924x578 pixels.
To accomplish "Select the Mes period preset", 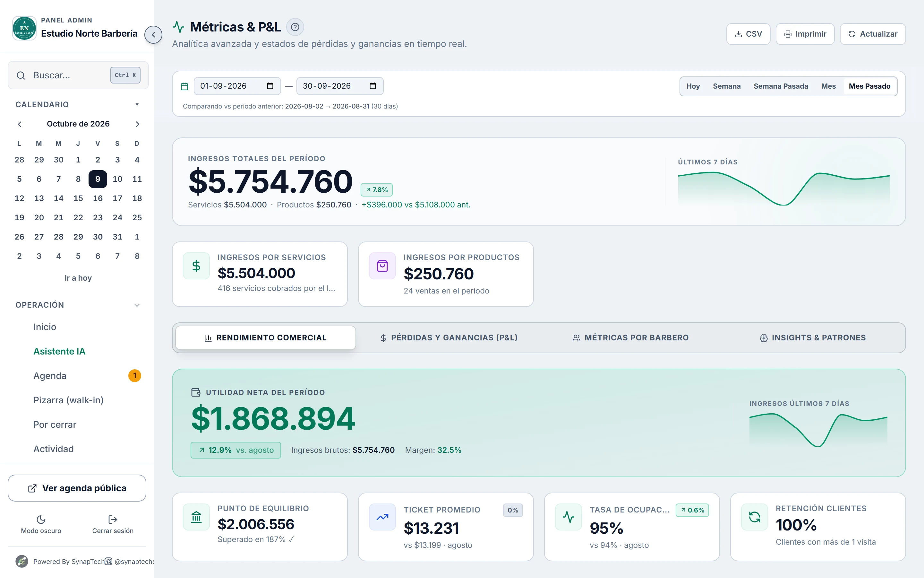I will pyautogui.click(x=828, y=86).
